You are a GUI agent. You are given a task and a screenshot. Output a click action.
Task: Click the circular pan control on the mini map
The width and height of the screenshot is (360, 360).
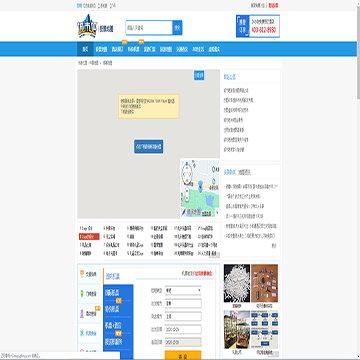click(187, 174)
